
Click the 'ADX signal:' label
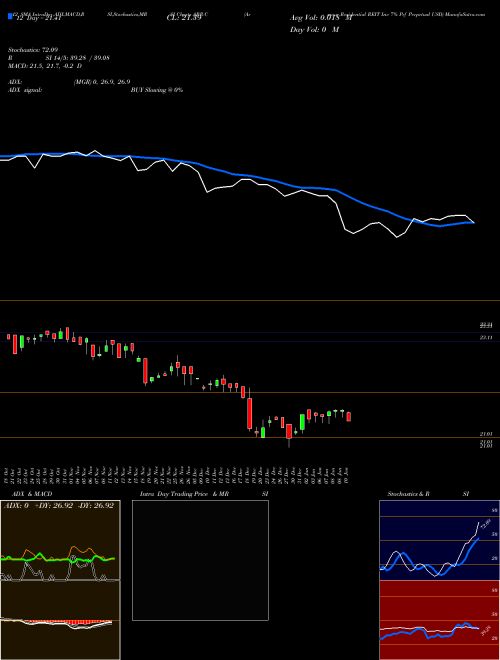25,90
